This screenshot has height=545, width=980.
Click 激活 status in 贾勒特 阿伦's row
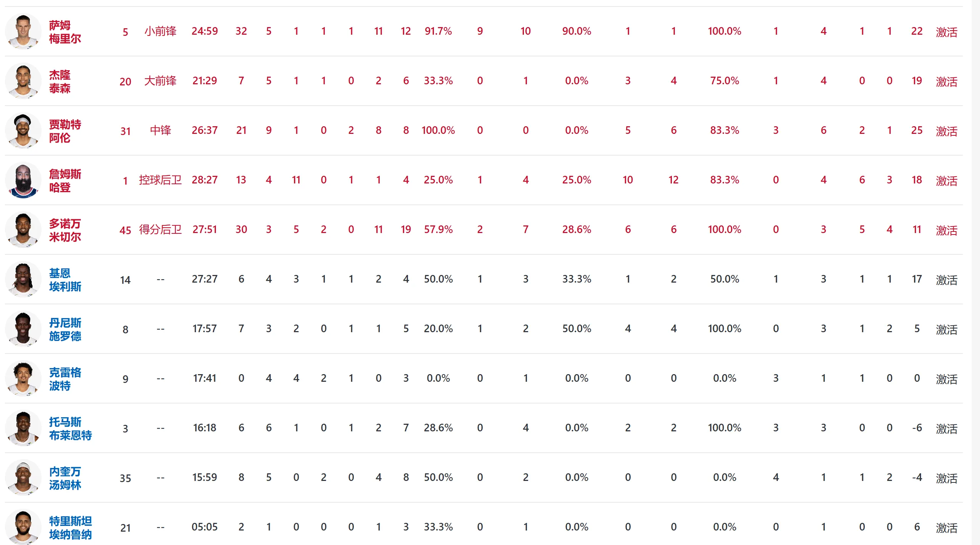pyautogui.click(x=946, y=131)
